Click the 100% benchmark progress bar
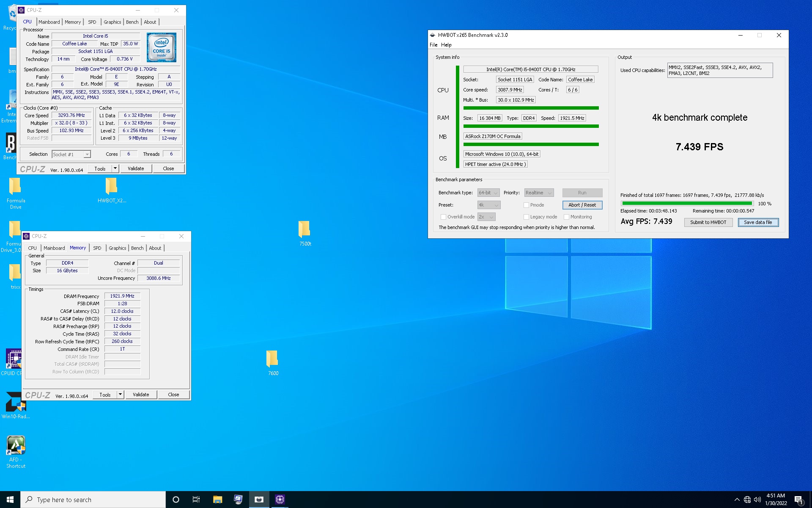The width and height of the screenshot is (812, 508). [x=687, y=204]
